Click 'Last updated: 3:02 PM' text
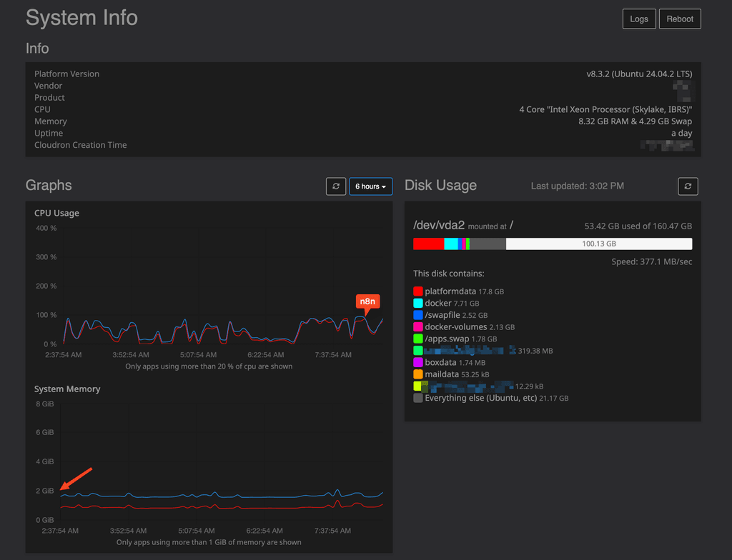The width and height of the screenshot is (732, 560). click(577, 186)
